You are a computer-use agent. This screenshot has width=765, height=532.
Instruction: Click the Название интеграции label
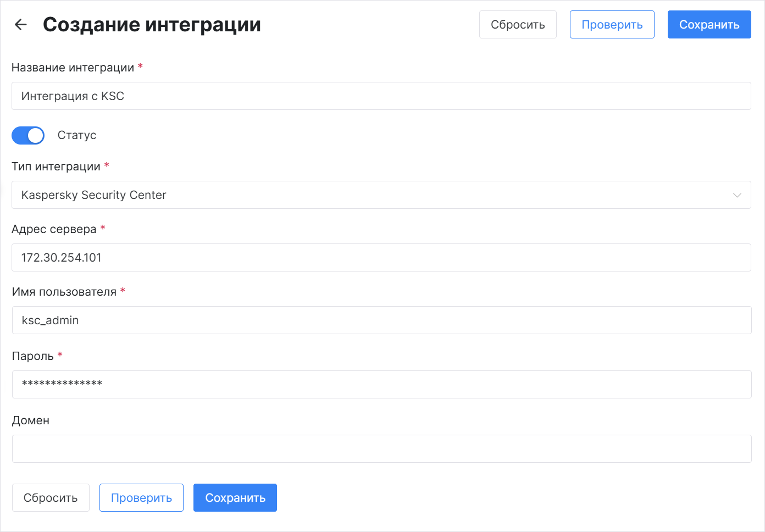73,68
